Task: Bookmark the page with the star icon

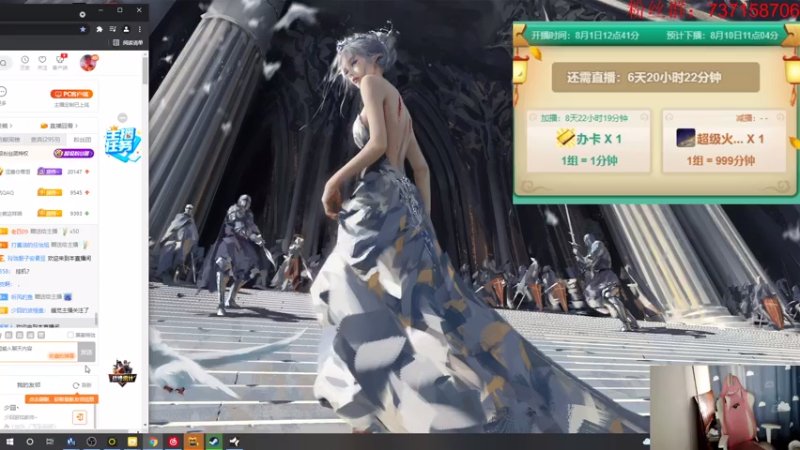Action: [83, 30]
